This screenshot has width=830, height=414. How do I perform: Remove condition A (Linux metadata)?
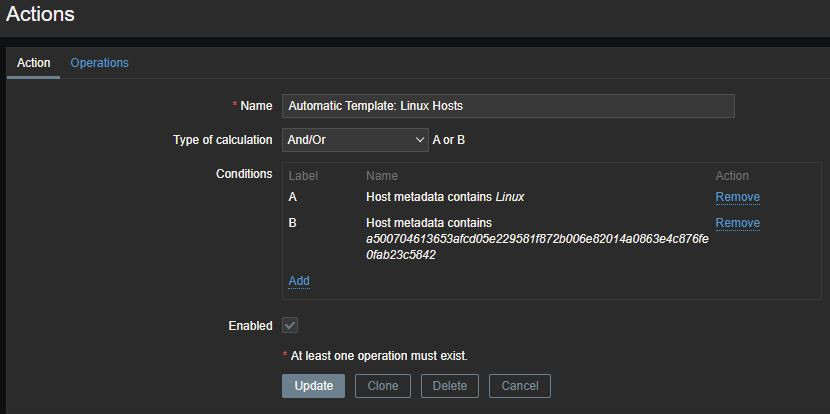[x=737, y=197]
